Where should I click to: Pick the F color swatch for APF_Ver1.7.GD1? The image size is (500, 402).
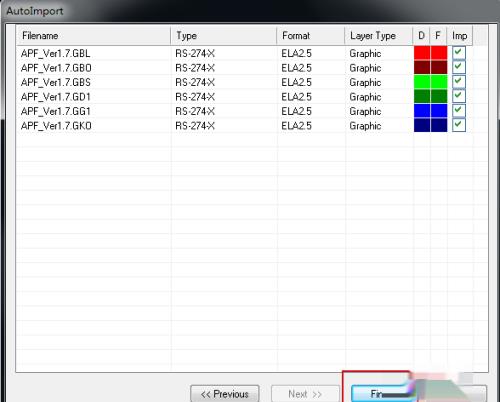tap(439, 96)
